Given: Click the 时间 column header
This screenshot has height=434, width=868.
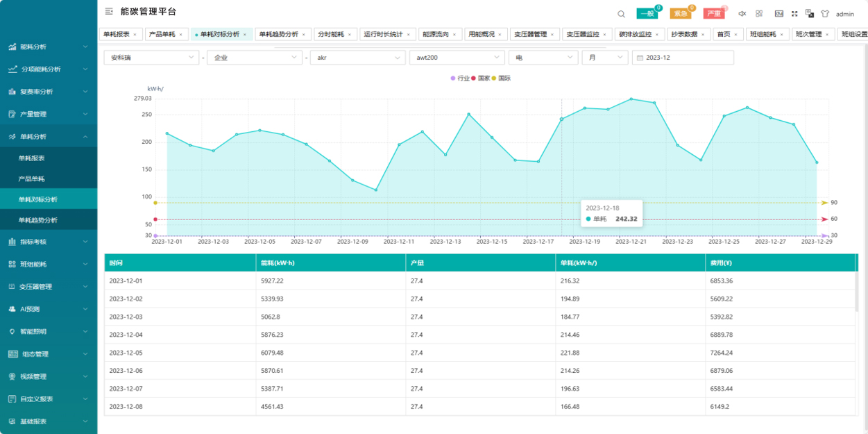Looking at the screenshot, I should click(180, 263).
